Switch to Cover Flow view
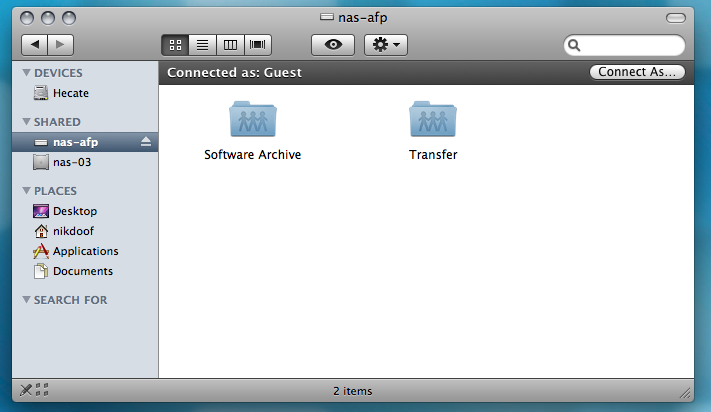711x412 pixels. [259, 45]
